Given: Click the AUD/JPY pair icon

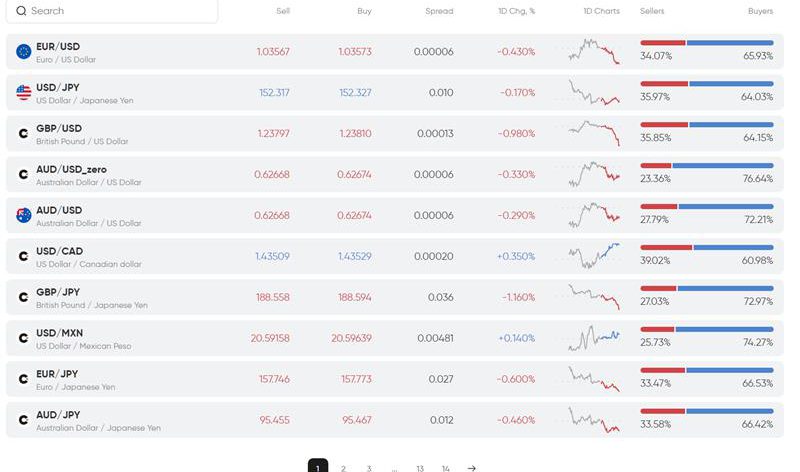Looking at the screenshot, I should [x=23, y=420].
